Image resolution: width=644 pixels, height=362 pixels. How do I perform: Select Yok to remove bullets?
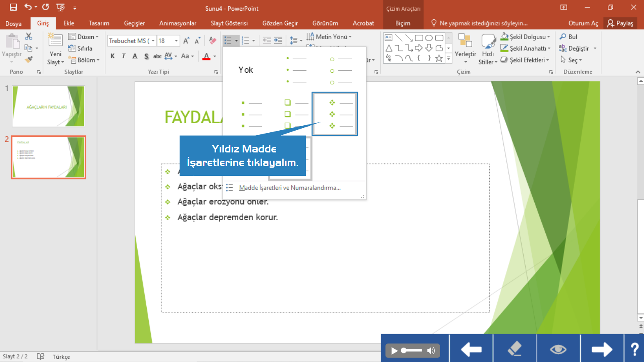coord(246,70)
